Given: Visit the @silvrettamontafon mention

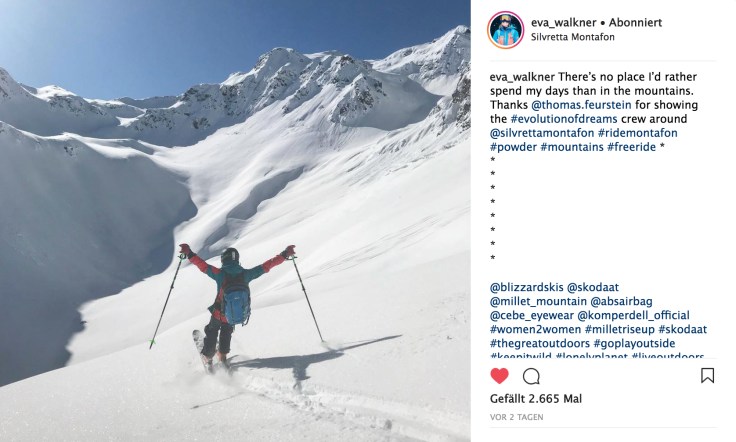Looking at the screenshot, I should (542, 133).
